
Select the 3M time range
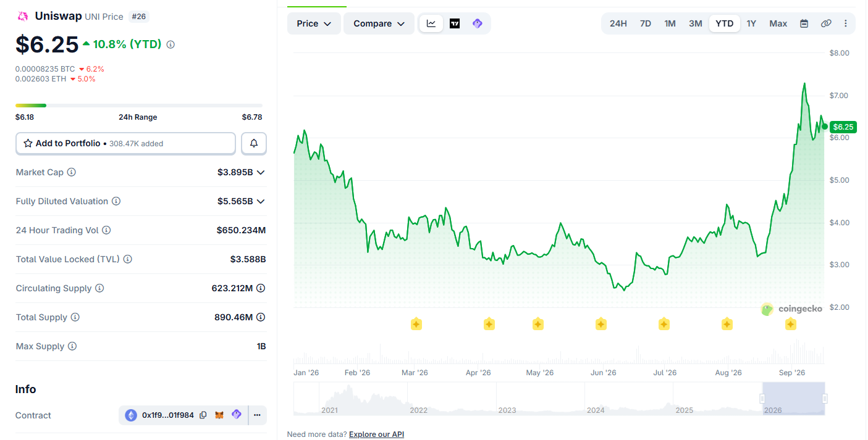[696, 23]
